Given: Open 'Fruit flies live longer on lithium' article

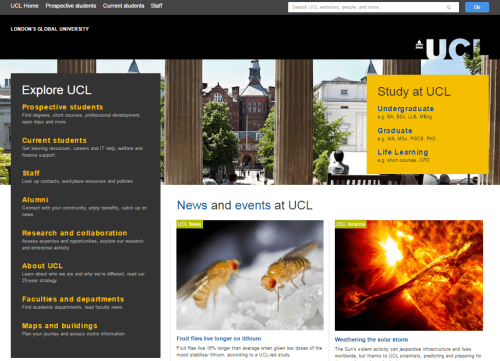Looking at the screenshot, I should pos(219,338).
